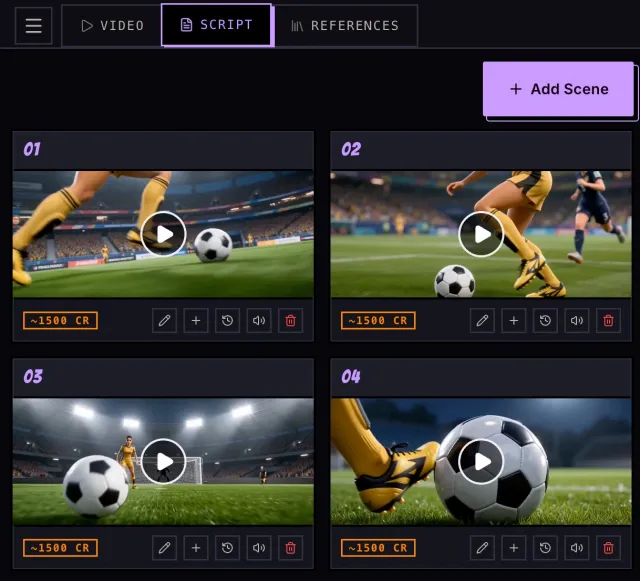Open version history for scene 02

tap(545, 321)
